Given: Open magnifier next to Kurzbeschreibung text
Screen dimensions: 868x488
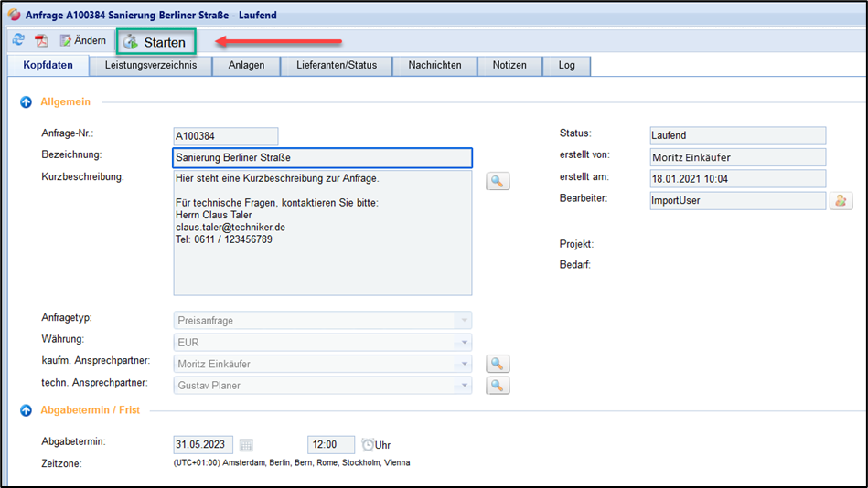Looking at the screenshot, I should [497, 181].
